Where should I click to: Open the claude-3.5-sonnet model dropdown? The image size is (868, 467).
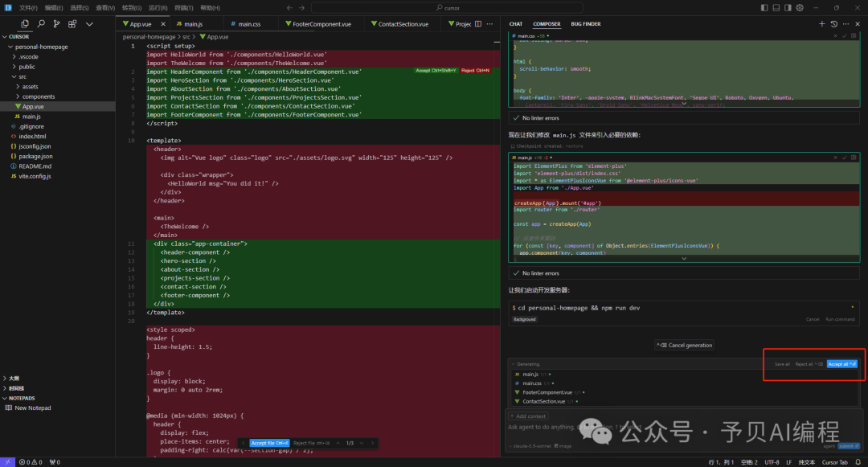(x=530, y=446)
